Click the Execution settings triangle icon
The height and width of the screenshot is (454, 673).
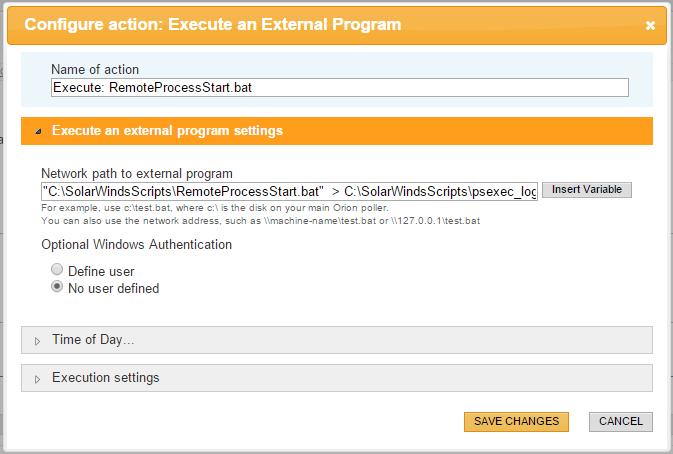[x=38, y=379]
